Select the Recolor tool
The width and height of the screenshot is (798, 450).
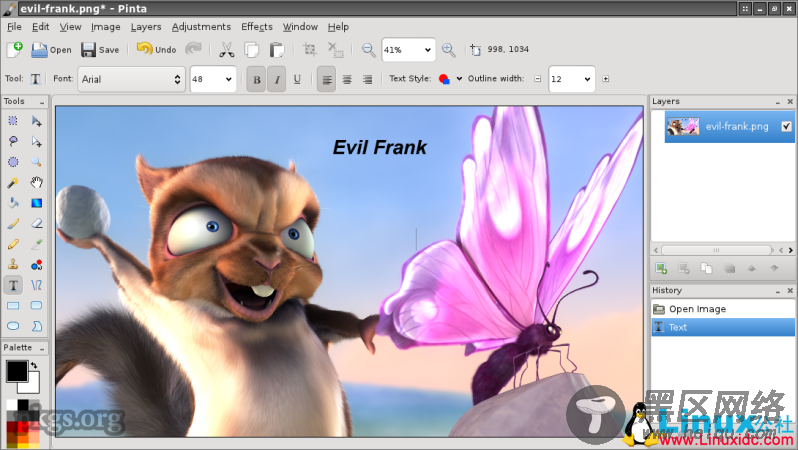36,265
